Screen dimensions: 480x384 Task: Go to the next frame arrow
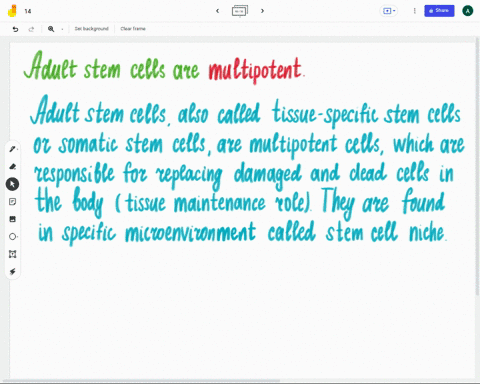[262, 11]
